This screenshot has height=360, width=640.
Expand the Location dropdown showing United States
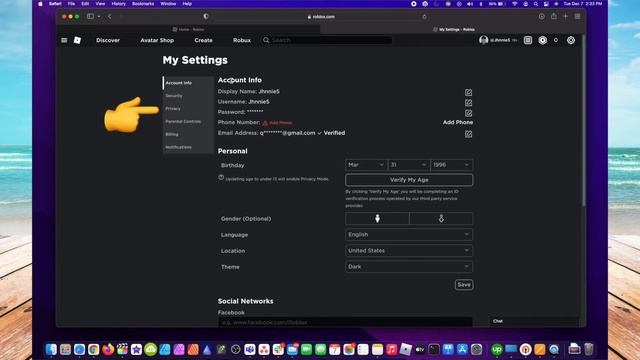point(409,251)
